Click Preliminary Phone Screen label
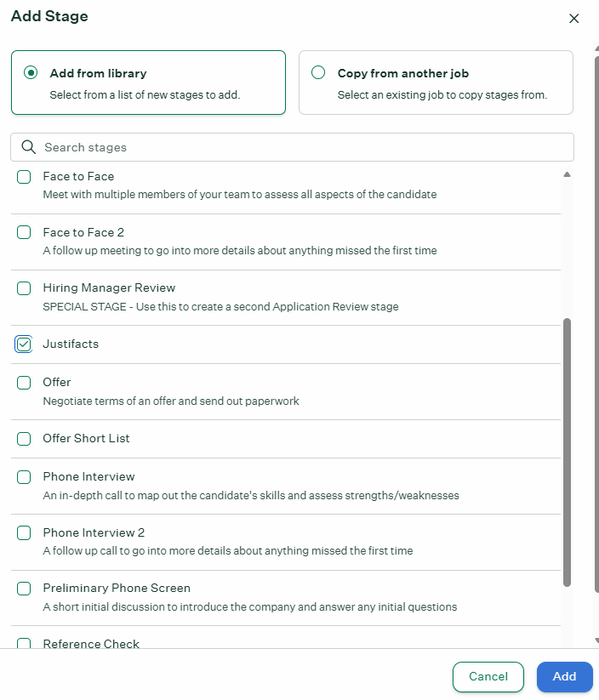The image size is (599, 700). pos(117,588)
